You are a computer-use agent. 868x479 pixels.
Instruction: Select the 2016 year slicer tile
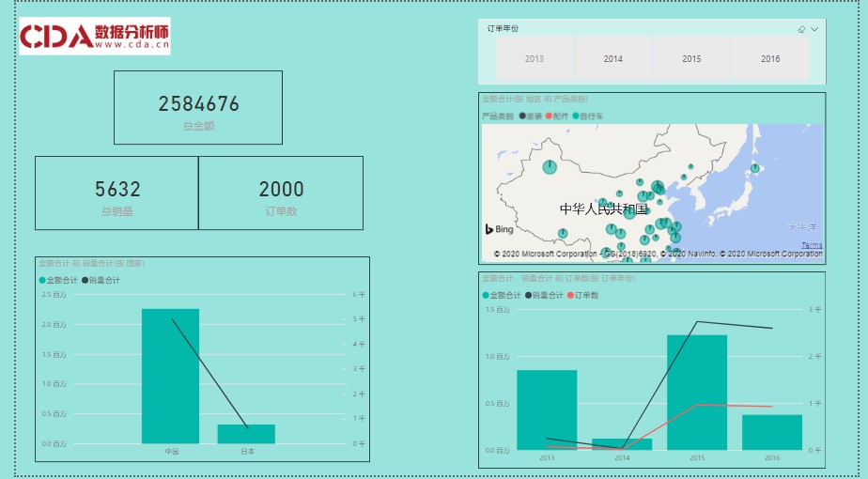[x=770, y=58]
